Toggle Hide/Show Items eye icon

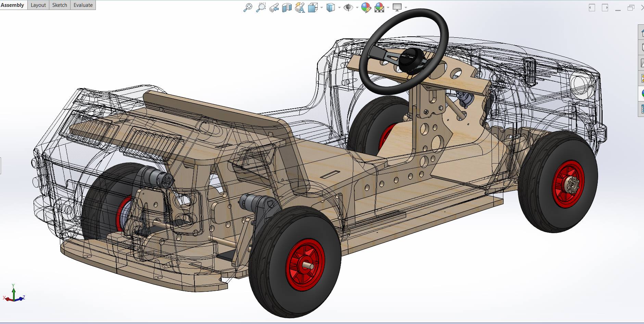coord(348,8)
